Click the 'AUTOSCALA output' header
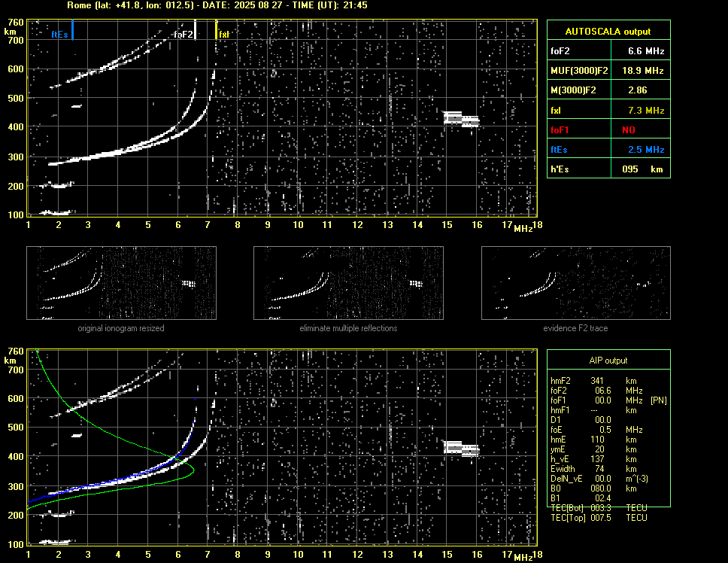728x563 pixels. [608, 32]
